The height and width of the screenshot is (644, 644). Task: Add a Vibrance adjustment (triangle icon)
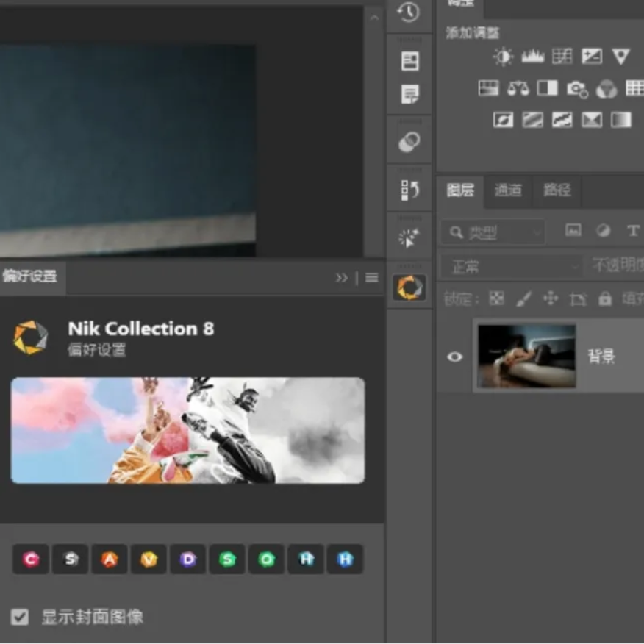coord(620,57)
